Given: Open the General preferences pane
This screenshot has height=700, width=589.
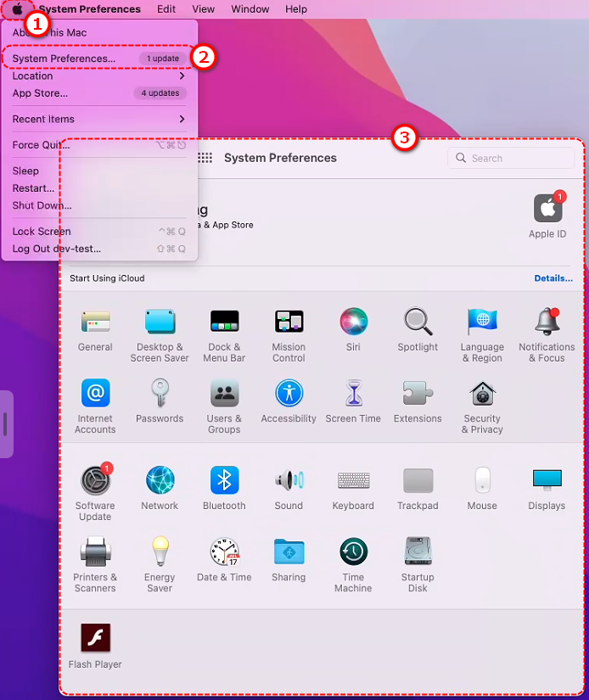Looking at the screenshot, I should coord(95,329).
